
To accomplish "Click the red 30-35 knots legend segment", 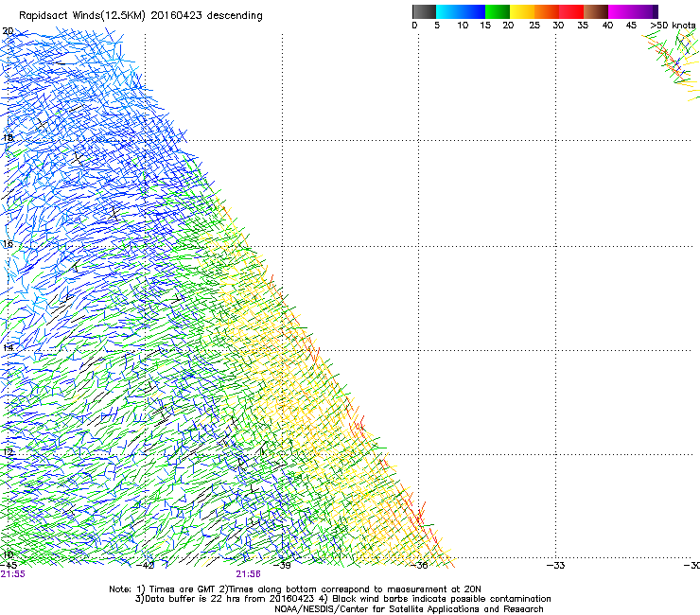I will (571, 11).
